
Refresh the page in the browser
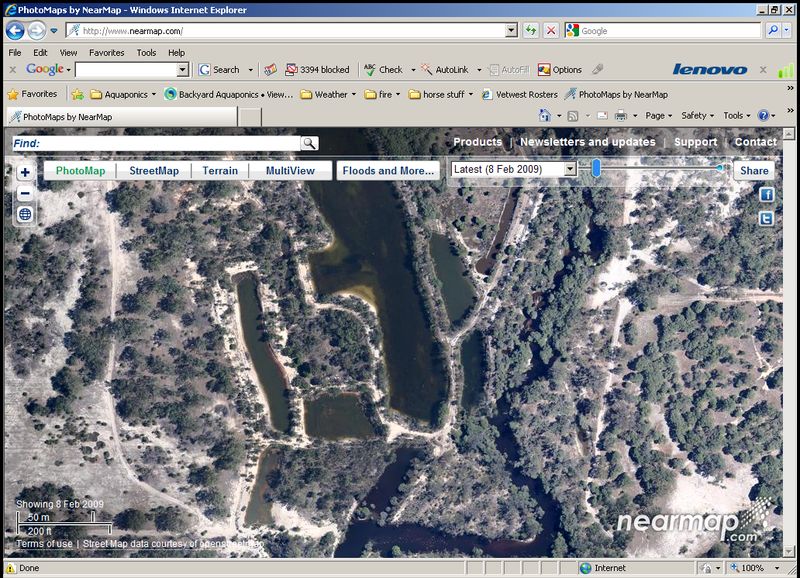pyautogui.click(x=530, y=31)
